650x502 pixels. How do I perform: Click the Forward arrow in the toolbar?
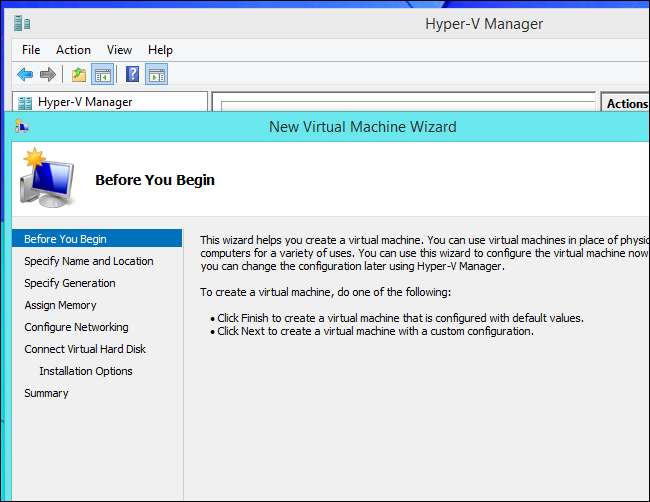pos(46,74)
